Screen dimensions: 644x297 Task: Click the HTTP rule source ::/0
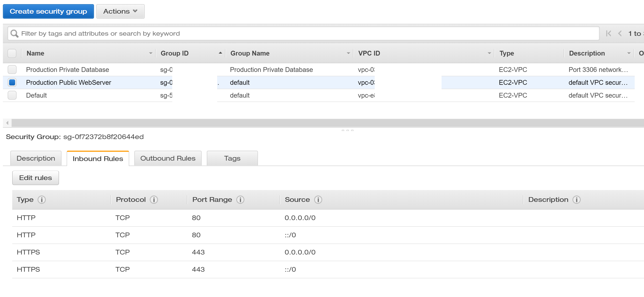[290, 235]
